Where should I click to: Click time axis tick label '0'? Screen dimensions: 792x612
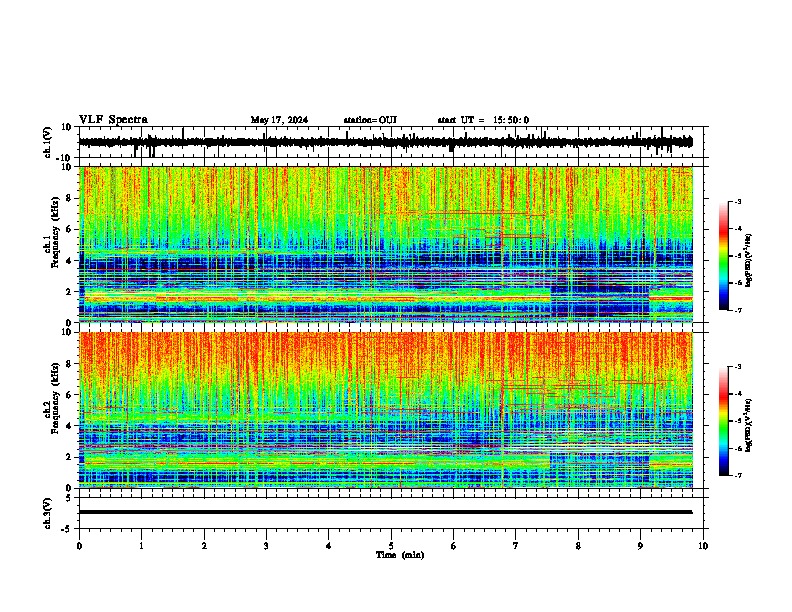[79, 546]
